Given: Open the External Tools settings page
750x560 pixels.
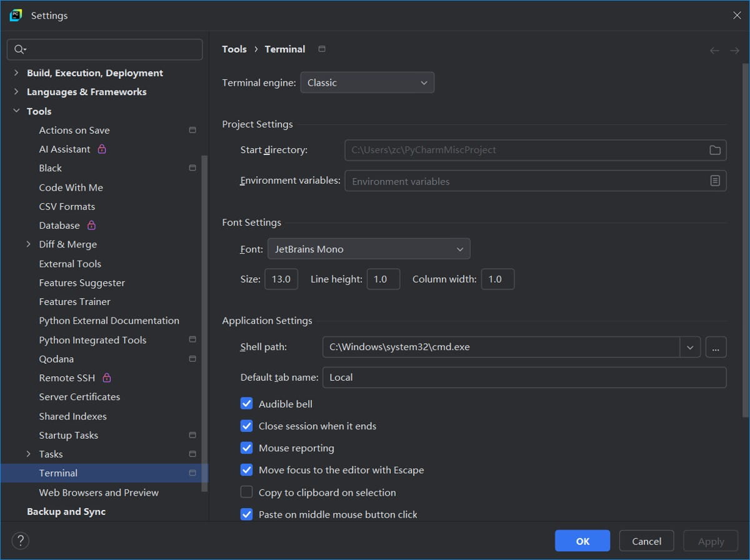Looking at the screenshot, I should (70, 264).
